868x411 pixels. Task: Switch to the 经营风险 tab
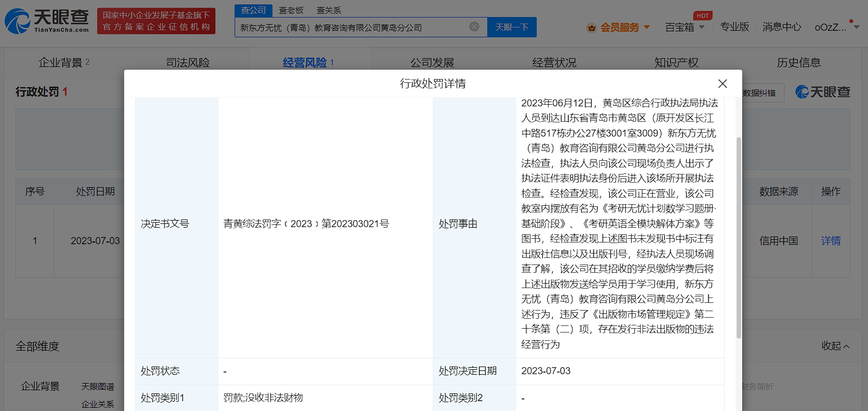click(x=308, y=63)
